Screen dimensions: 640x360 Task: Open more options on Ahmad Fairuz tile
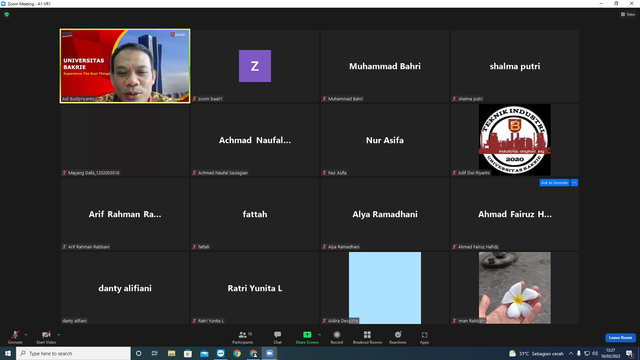coord(574,182)
